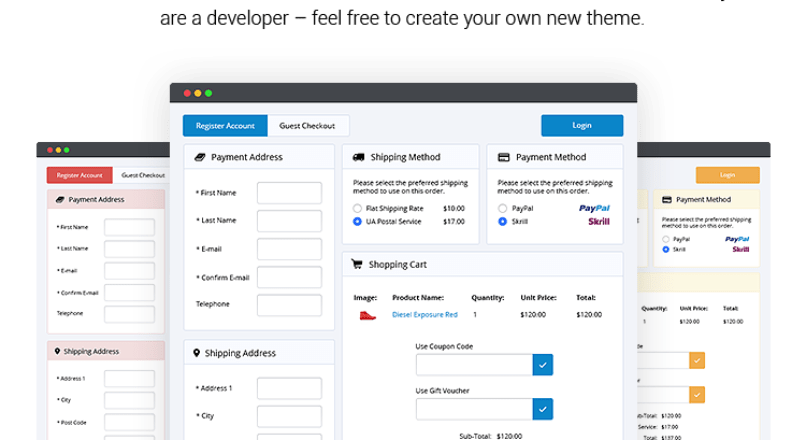The height and width of the screenshot is (440, 806).
Task: Click the orange Login button on right
Action: tap(727, 175)
